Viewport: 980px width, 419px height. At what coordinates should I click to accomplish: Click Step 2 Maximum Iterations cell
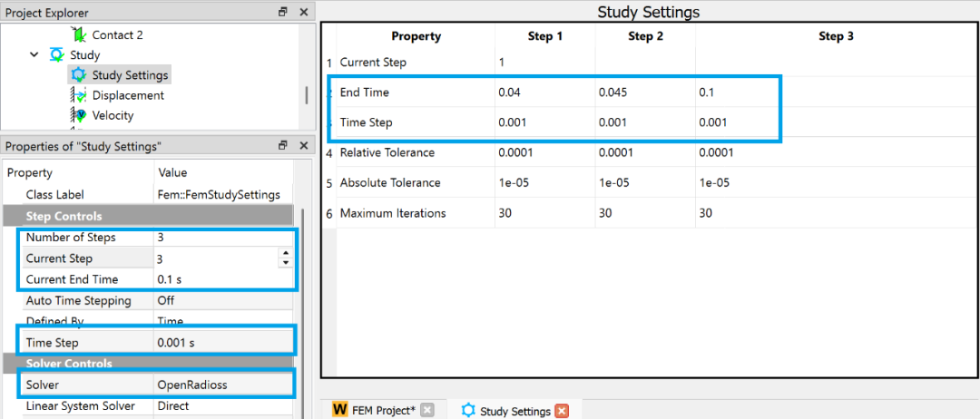click(x=645, y=213)
